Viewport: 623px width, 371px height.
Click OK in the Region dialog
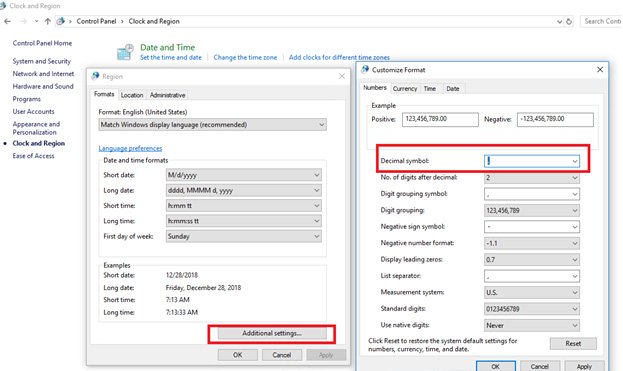(x=238, y=355)
